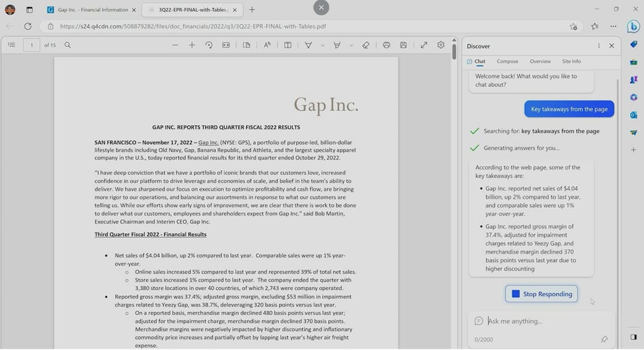Add a sidebar app with plus
Image resolution: width=644 pixels, height=350 pixels.
634,150
